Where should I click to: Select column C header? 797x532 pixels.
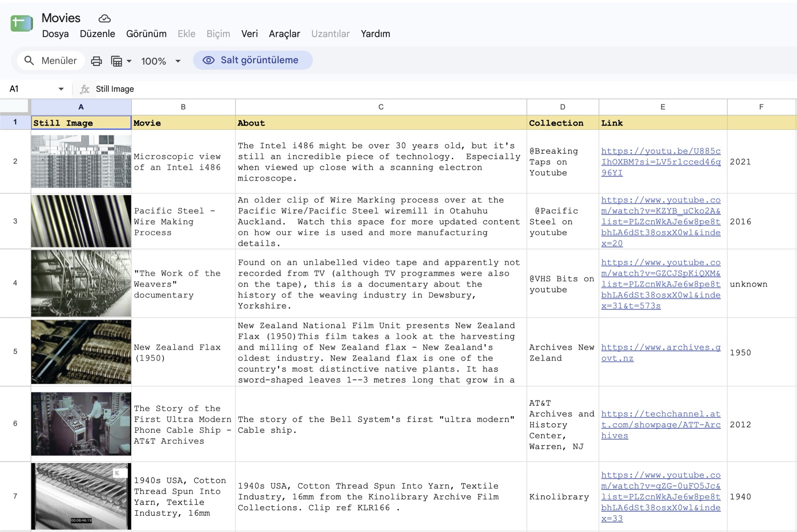coord(381,107)
